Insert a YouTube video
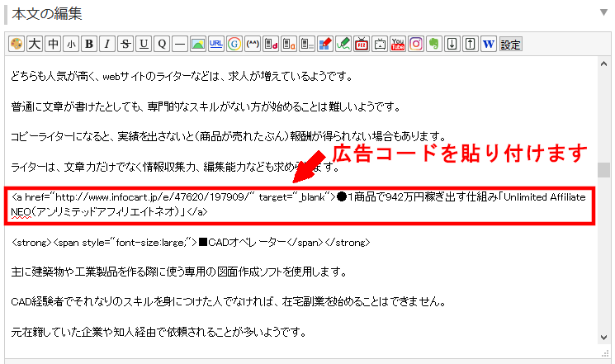615x364 pixels. [398, 44]
